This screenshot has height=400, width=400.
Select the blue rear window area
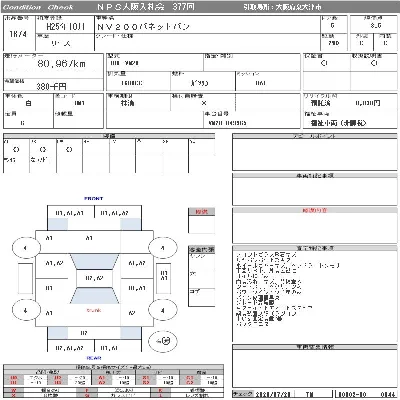coord(94,296)
